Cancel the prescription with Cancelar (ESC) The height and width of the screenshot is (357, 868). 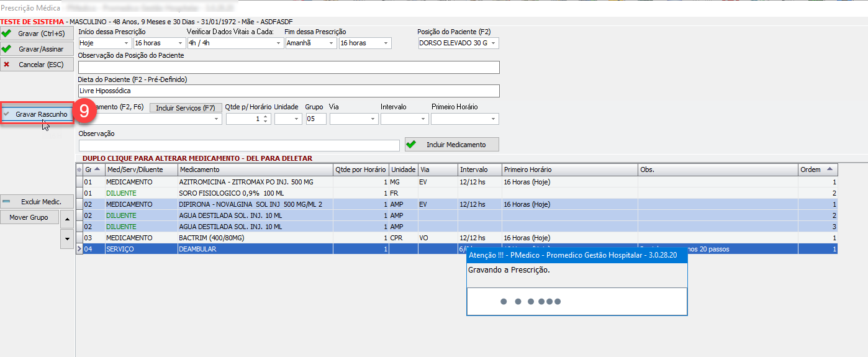click(37, 64)
